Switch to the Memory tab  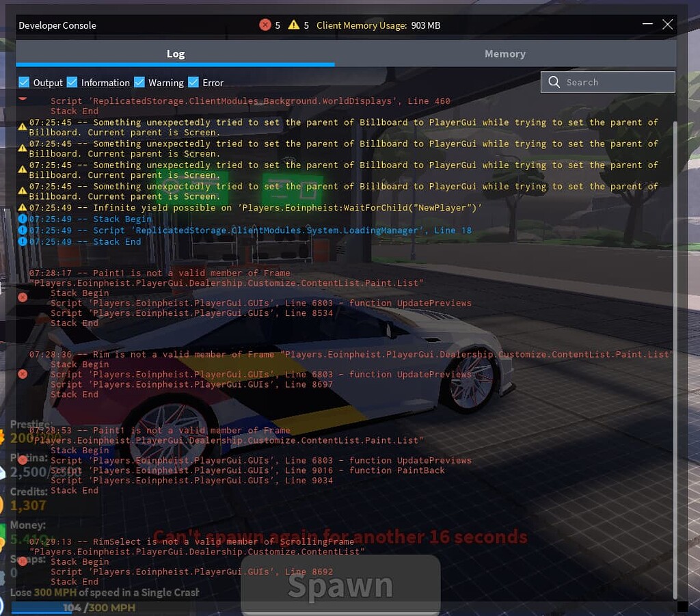(x=505, y=53)
